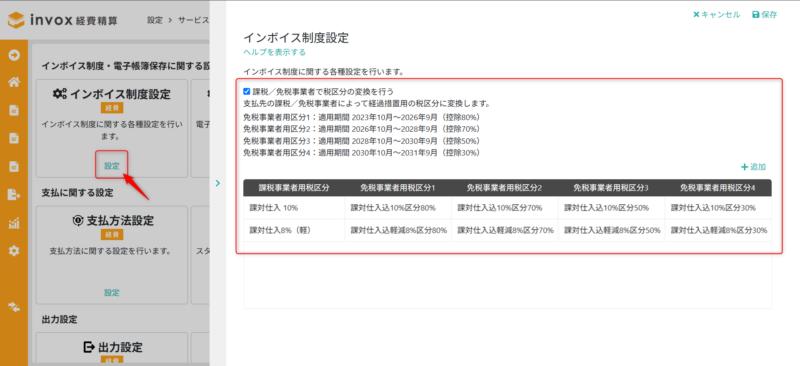Open the bar chart icon in sidebar

(14, 223)
